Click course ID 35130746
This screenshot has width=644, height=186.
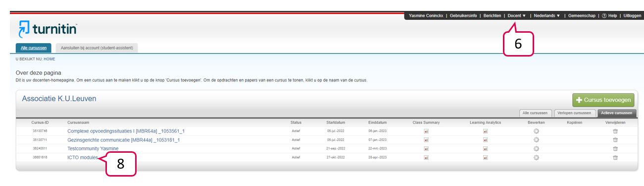[x=40, y=131]
